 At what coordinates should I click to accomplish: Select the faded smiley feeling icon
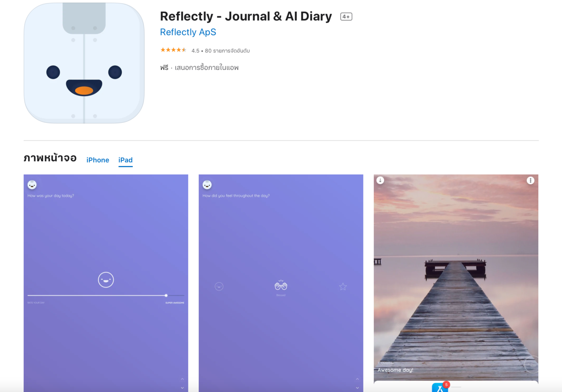tap(219, 286)
